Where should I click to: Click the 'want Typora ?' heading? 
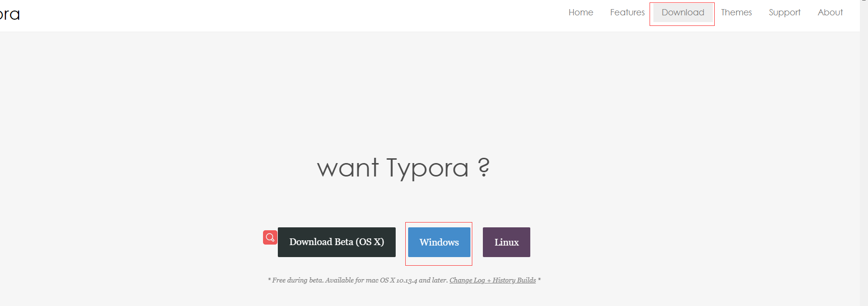[403, 168]
